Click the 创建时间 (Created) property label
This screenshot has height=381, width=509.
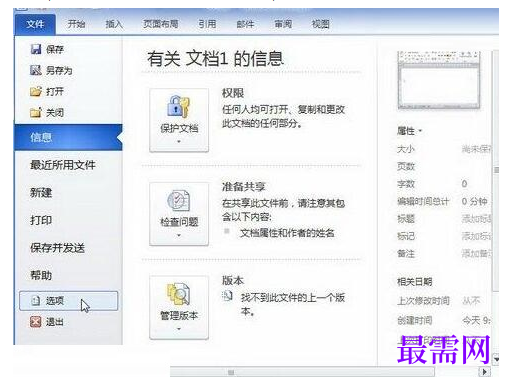coord(414,320)
